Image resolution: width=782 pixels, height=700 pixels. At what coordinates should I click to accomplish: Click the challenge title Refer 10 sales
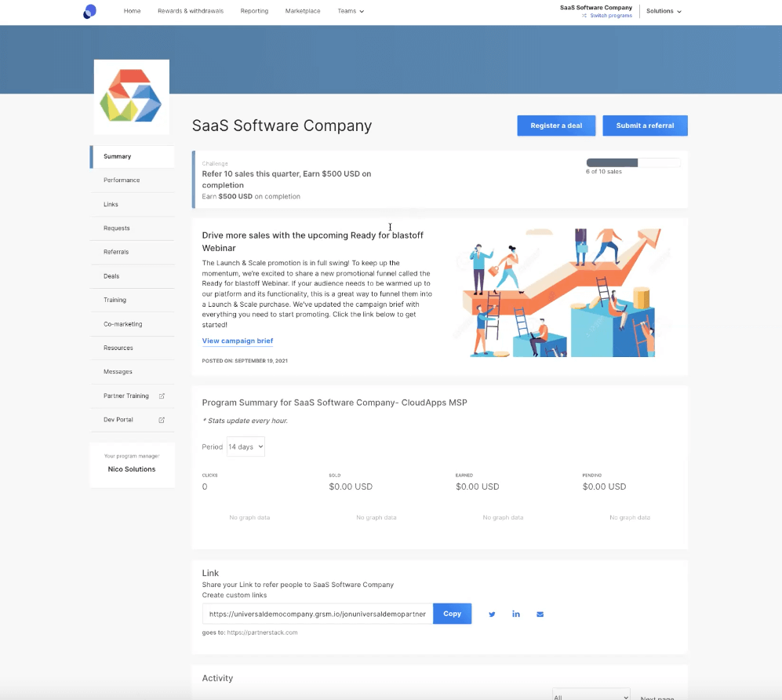286,179
